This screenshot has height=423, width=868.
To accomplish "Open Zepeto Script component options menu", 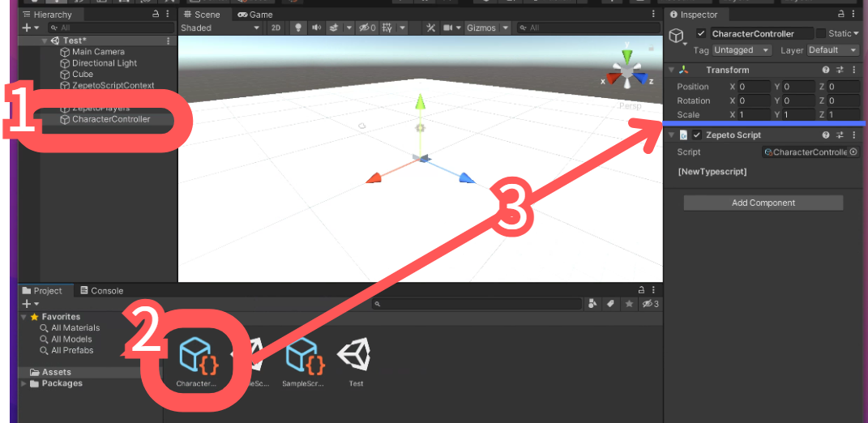I will tap(854, 135).
